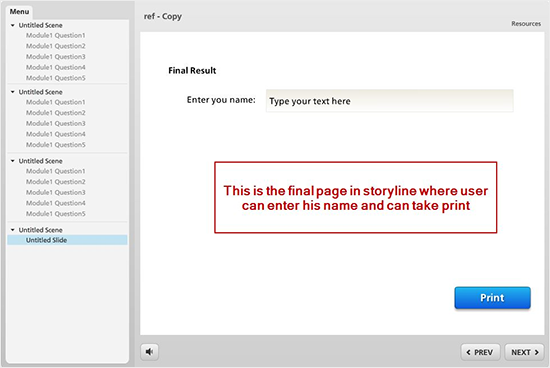Mute the audio with the speaker icon
Screen dimensions: 550x368
(x=149, y=352)
